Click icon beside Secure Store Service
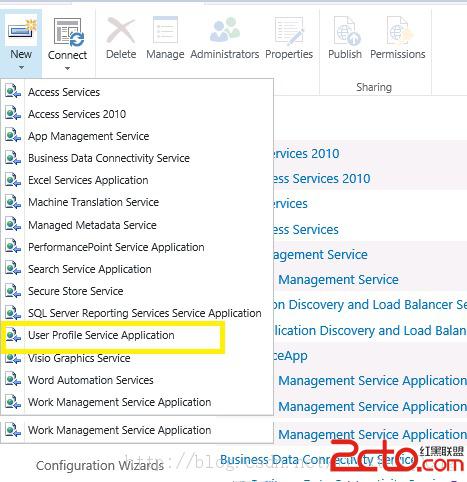The height and width of the screenshot is (482, 467). click(x=13, y=291)
